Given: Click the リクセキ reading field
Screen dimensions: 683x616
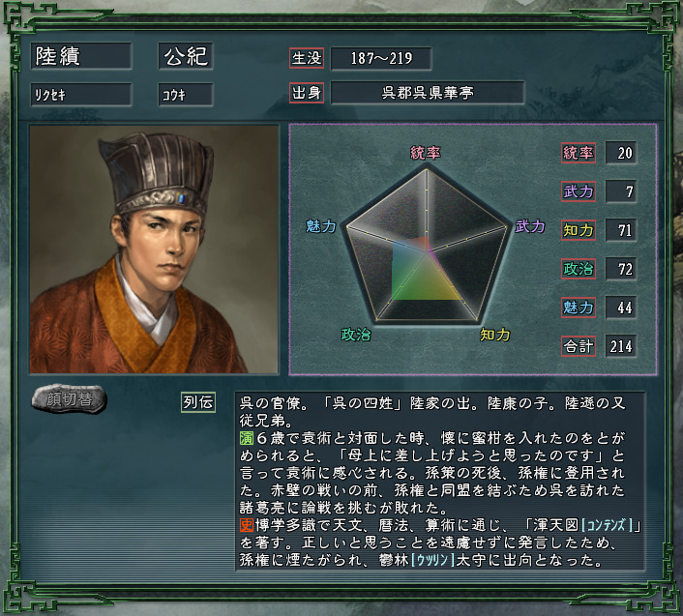Looking at the screenshot, I should point(81,95).
